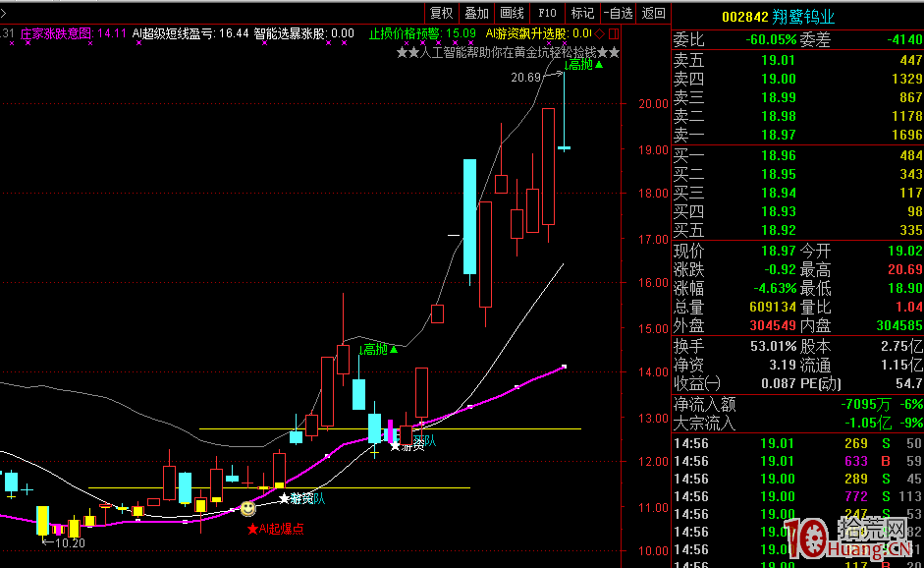Click the 卖三 ask row at 18.99

click(798, 98)
